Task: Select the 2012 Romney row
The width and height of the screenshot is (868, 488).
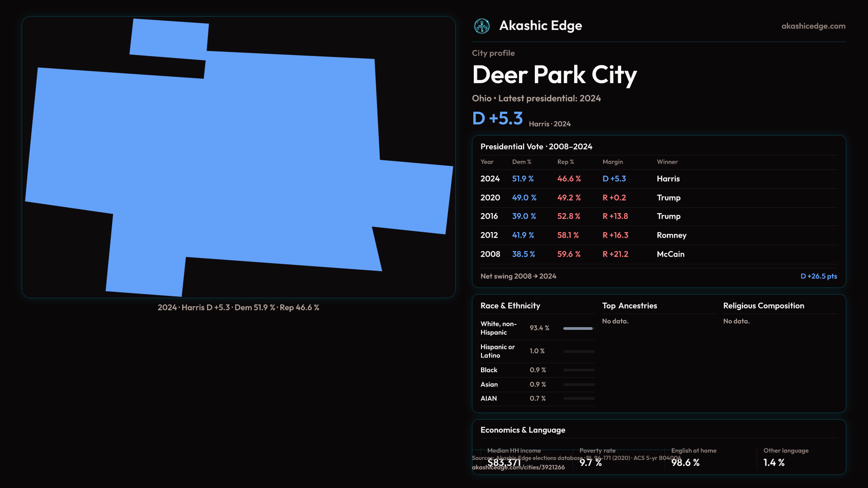Action: click(x=671, y=235)
